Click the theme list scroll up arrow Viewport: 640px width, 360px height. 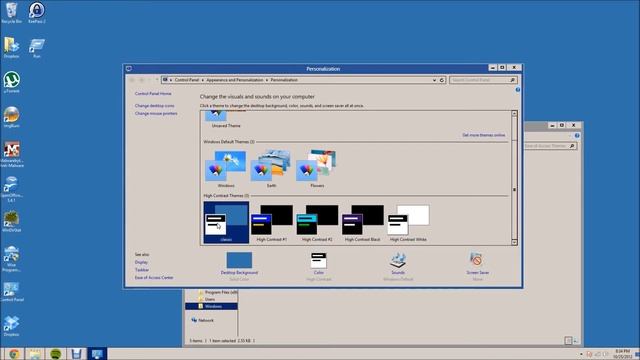(514, 114)
